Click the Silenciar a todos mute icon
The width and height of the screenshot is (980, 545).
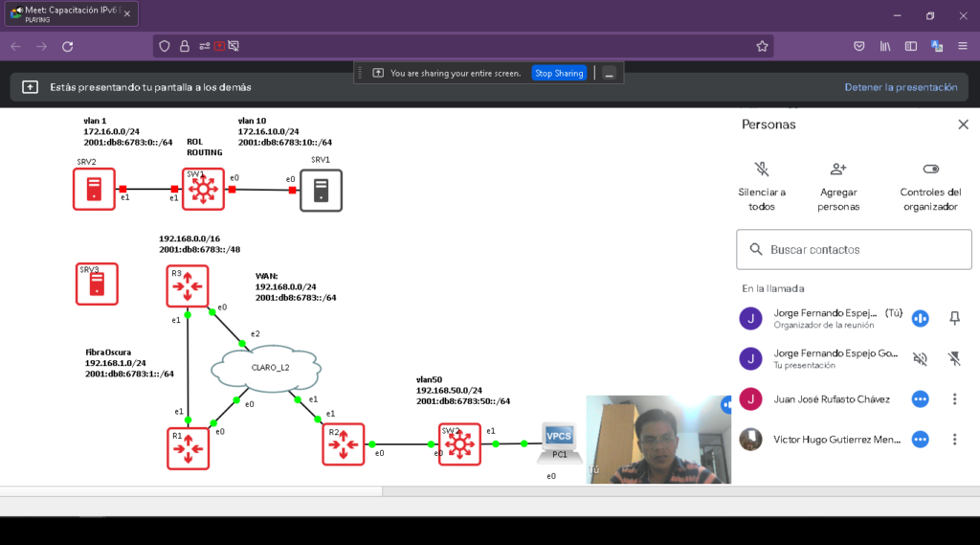[x=762, y=170]
